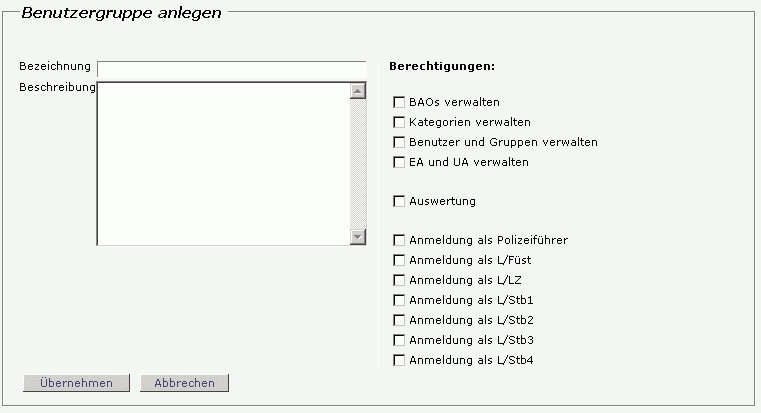The width and height of the screenshot is (761, 413).
Task: Click the Beschreibung scrollbar track
Action: 358,163
